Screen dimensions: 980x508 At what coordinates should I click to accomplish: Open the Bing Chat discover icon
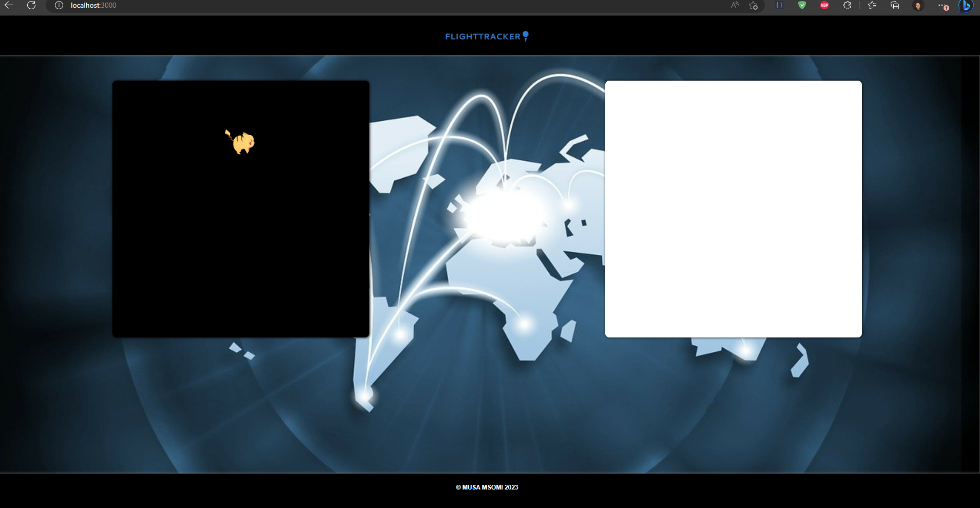[967, 7]
